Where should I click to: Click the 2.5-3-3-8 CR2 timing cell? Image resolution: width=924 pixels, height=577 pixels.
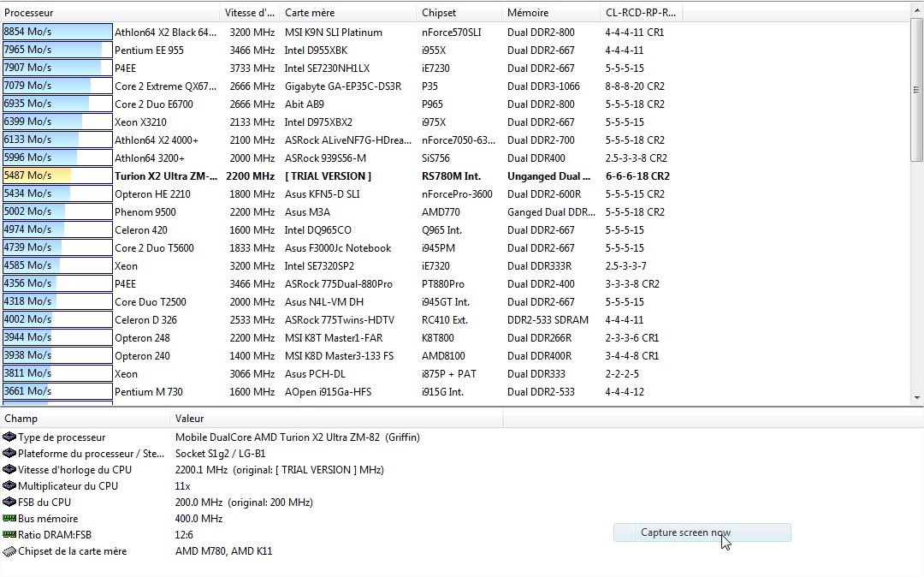(x=637, y=158)
